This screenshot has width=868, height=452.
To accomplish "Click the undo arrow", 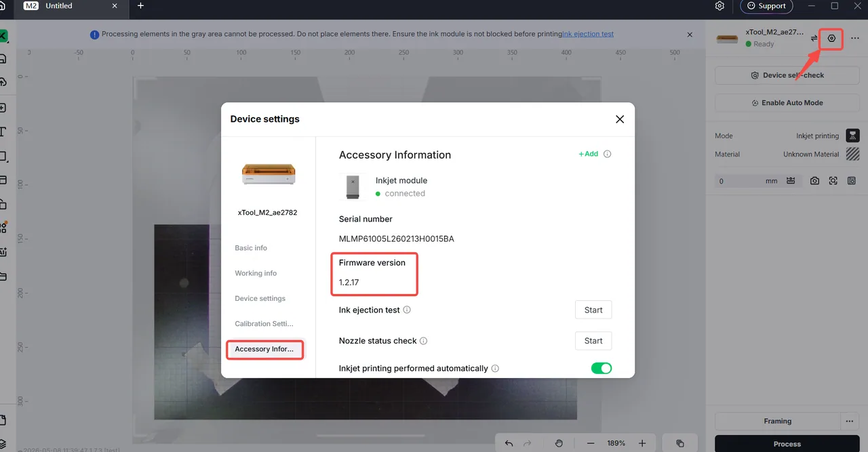I will (509, 443).
